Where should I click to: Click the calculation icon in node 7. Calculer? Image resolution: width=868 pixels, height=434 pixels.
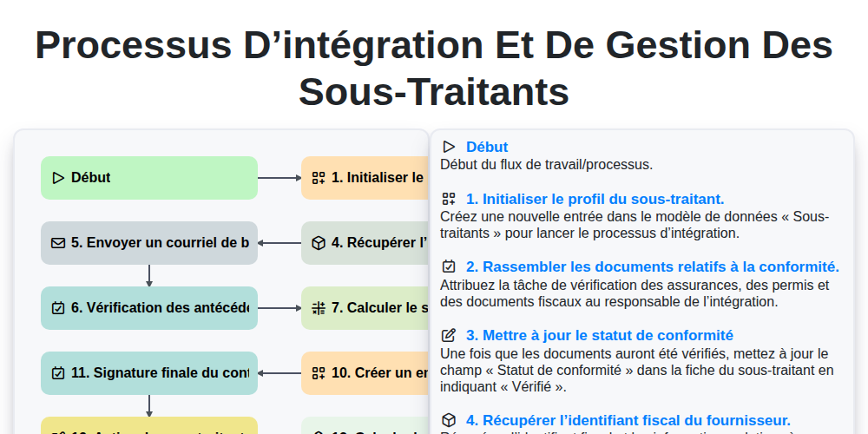[x=319, y=308]
